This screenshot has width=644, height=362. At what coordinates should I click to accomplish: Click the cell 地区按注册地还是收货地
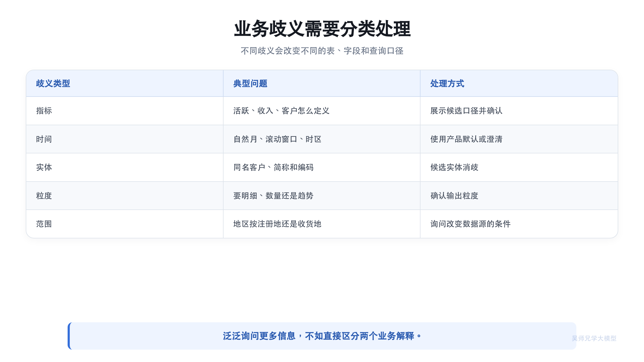click(322, 224)
